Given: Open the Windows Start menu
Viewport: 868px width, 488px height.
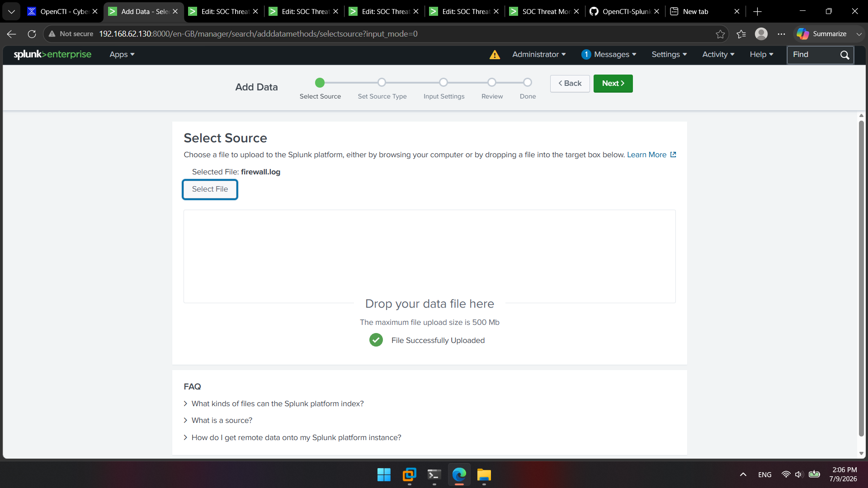Looking at the screenshot, I should click(x=384, y=475).
